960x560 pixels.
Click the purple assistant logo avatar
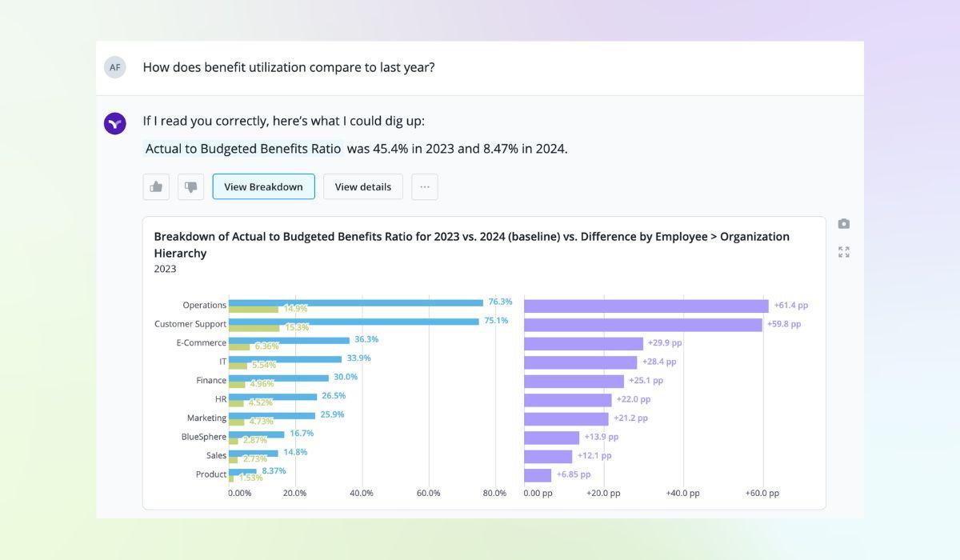tap(115, 123)
